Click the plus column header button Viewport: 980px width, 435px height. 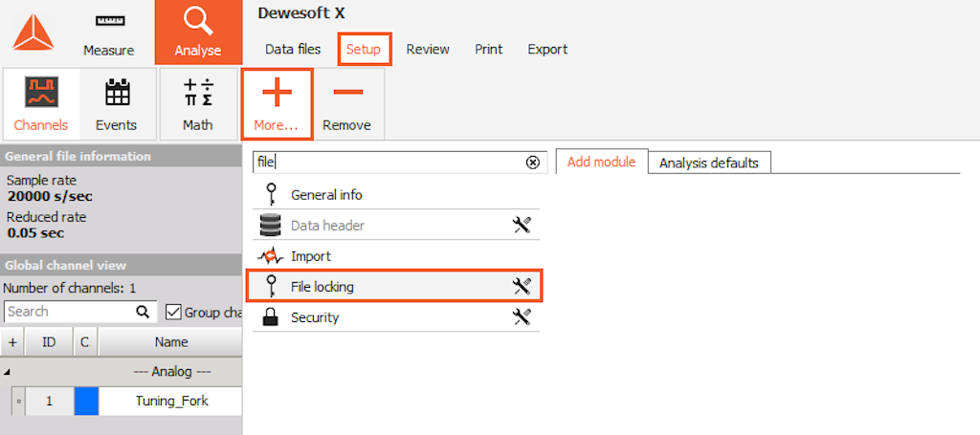point(12,342)
